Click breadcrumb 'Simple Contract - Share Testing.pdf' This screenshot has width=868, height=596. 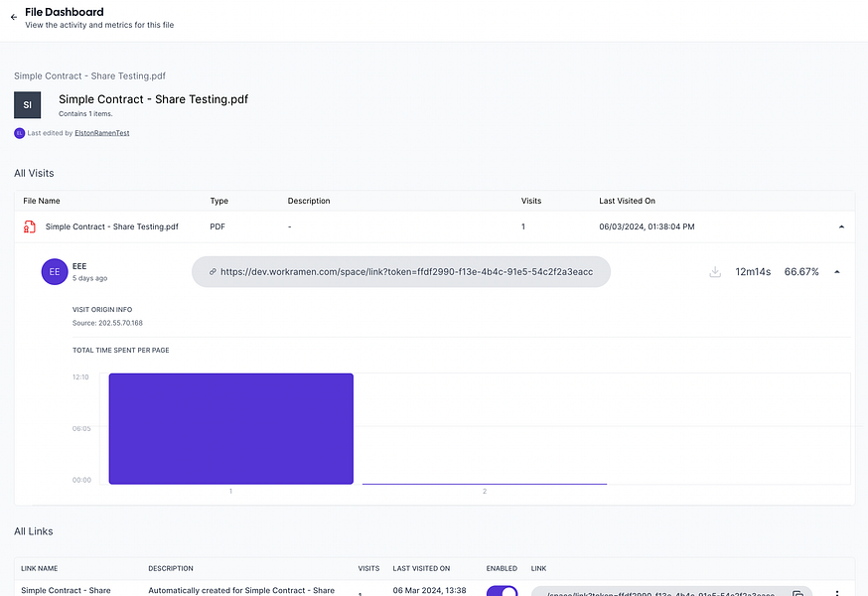click(x=89, y=75)
